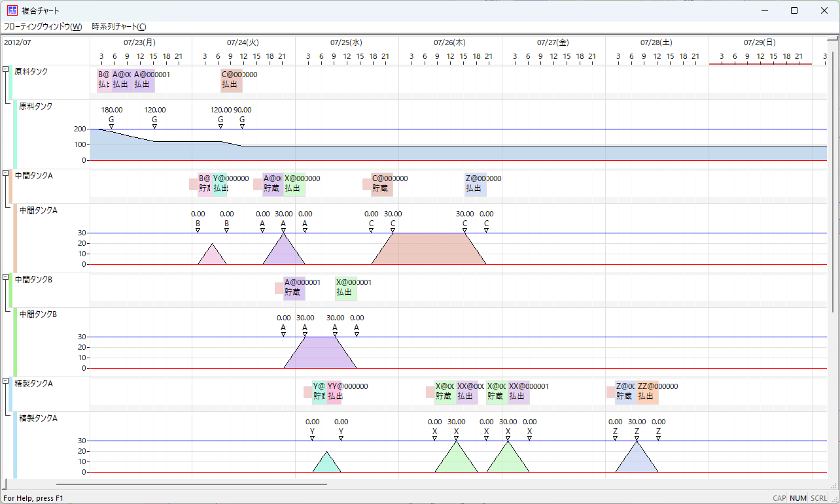The width and height of the screenshot is (840, 504).
Task: Close the 複合チャート window
Action: [x=824, y=10]
